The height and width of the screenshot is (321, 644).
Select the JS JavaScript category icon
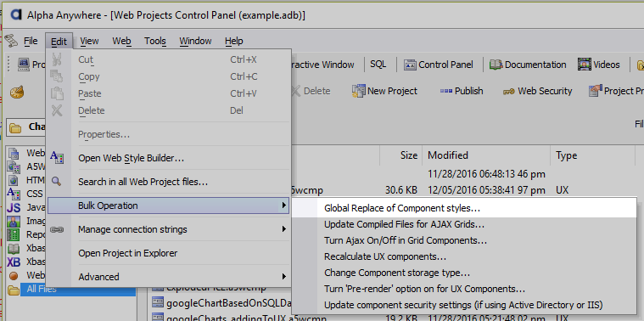click(14, 207)
